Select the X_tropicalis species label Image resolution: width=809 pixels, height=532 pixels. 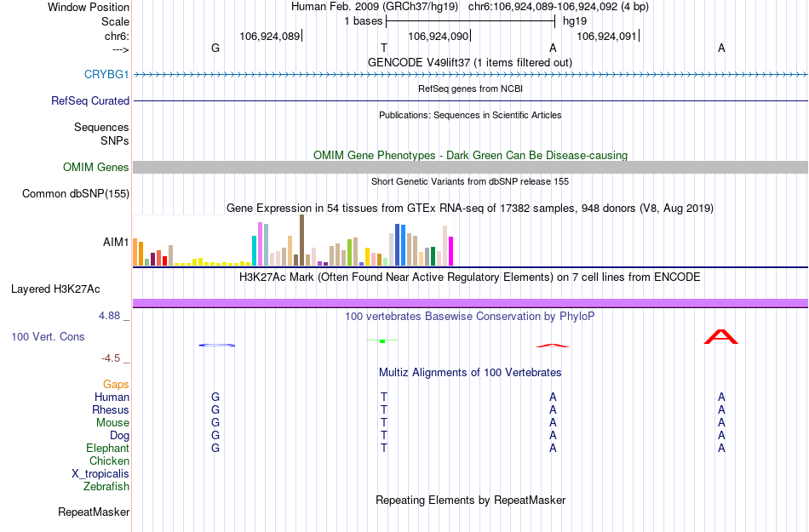click(100, 474)
